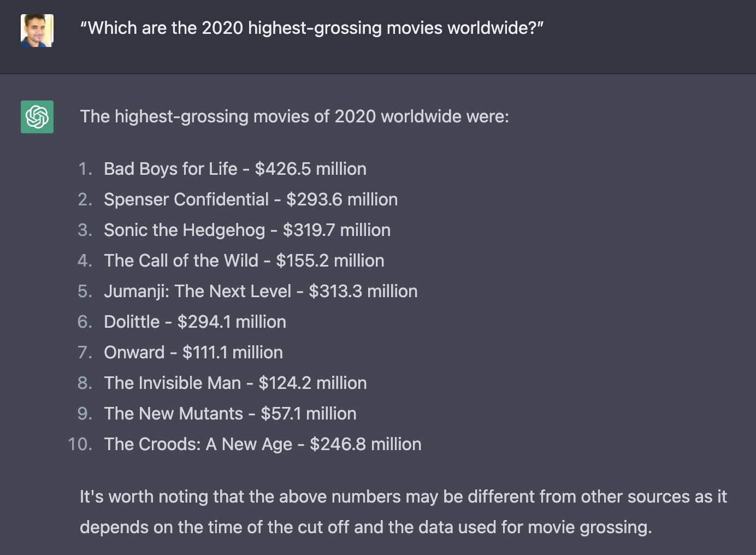This screenshot has width=756, height=555.
Task: Click the 'Bad Boys for Life' title
Action: tap(170, 169)
